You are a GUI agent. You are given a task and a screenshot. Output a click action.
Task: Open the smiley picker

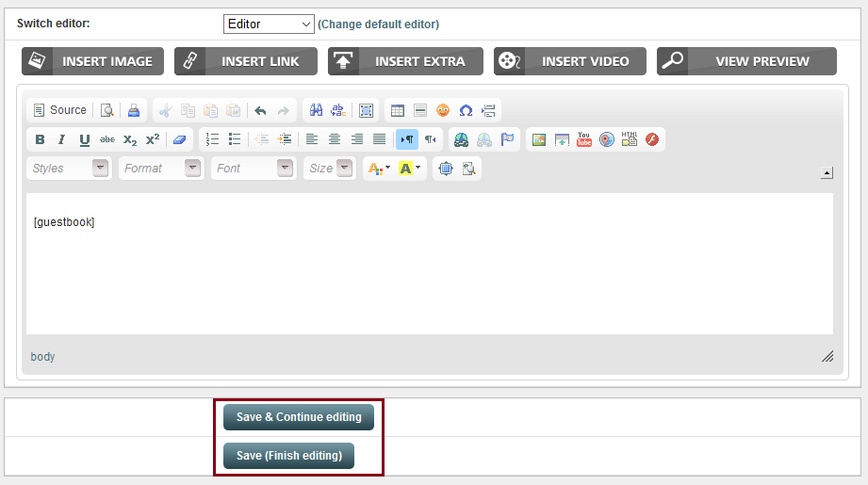coord(443,110)
